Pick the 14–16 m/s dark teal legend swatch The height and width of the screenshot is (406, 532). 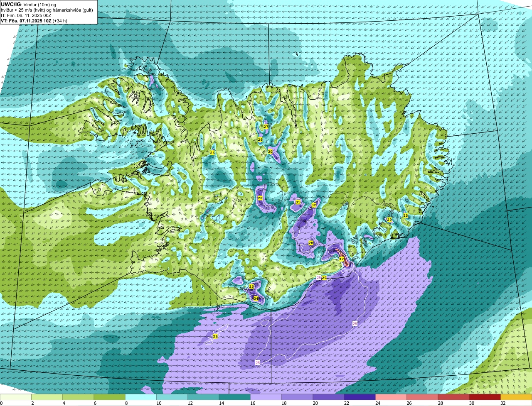[x=235, y=397]
